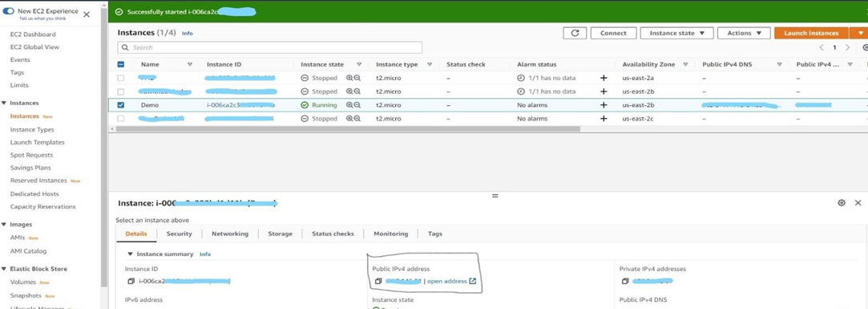Click the horizontal scrollbar under the table
868x309 pixels.
coord(347,128)
